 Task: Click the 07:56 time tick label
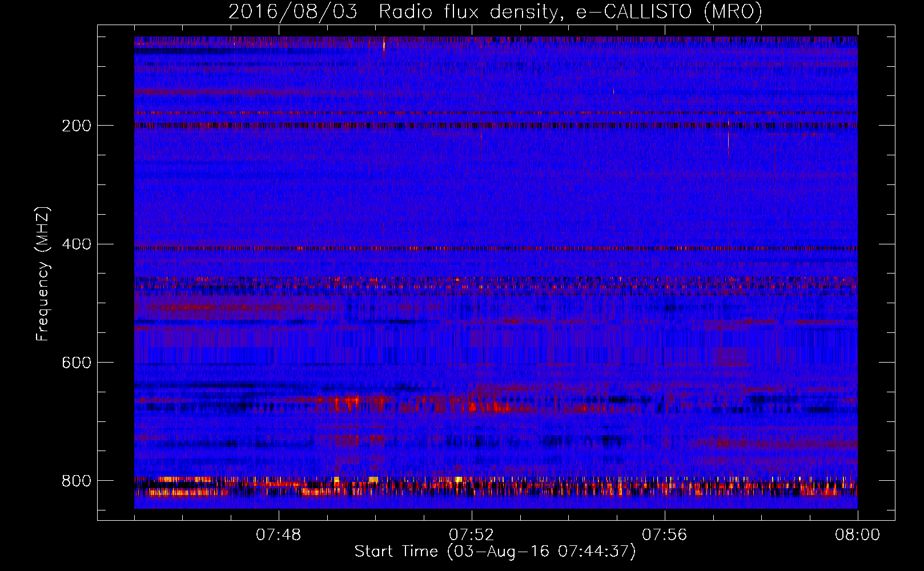tap(664, 535)
